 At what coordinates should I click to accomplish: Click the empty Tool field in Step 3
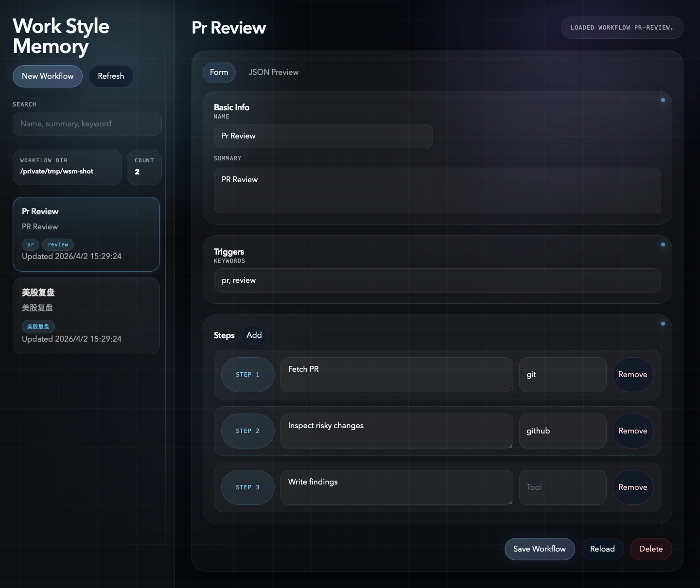pos(563,487)
